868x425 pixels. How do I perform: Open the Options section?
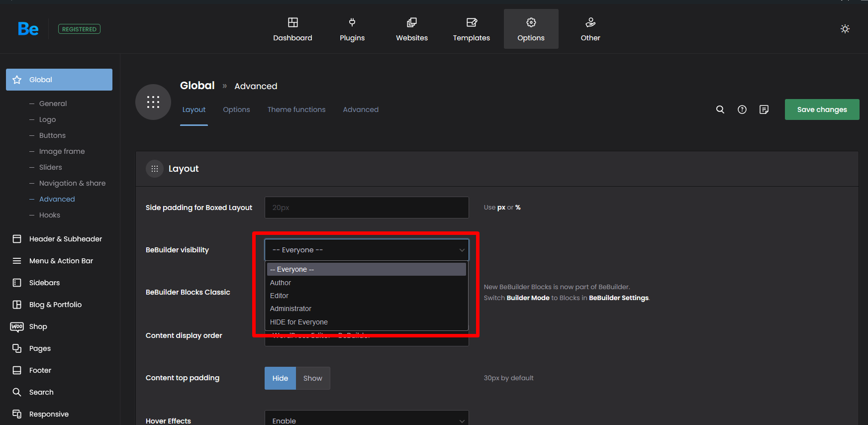tap(531, 29)
